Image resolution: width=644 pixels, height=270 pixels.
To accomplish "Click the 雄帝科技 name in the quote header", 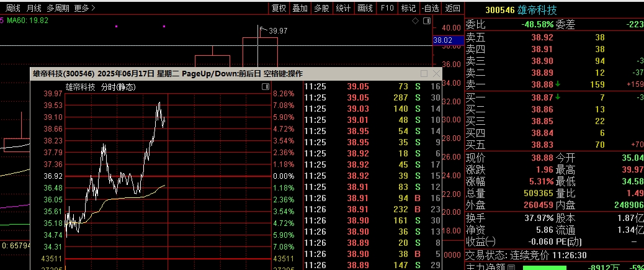I will point(537,11).
